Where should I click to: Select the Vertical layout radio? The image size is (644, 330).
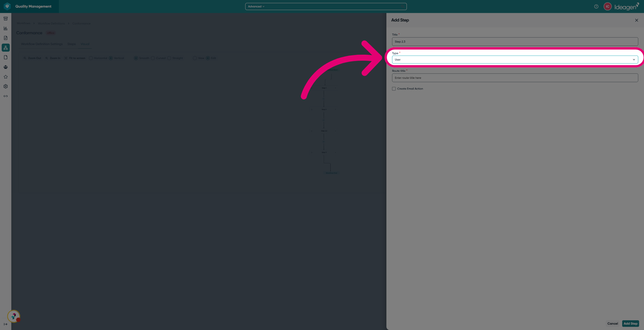(111, 58)
